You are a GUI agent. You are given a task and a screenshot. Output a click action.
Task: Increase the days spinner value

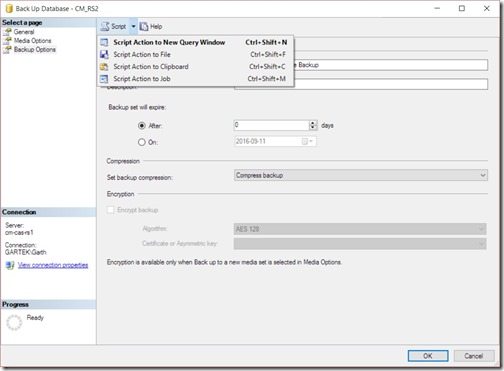pos(313,123)
